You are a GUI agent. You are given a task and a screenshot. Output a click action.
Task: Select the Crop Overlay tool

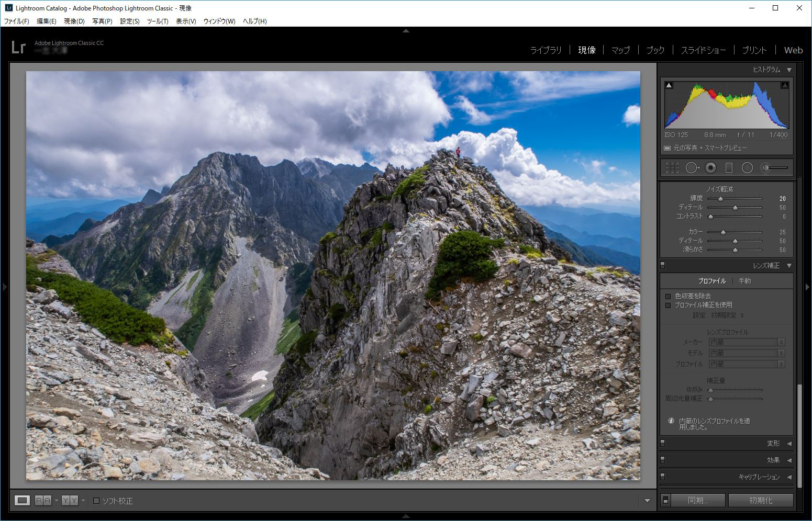pyautogui.click(x=672, y=167)
